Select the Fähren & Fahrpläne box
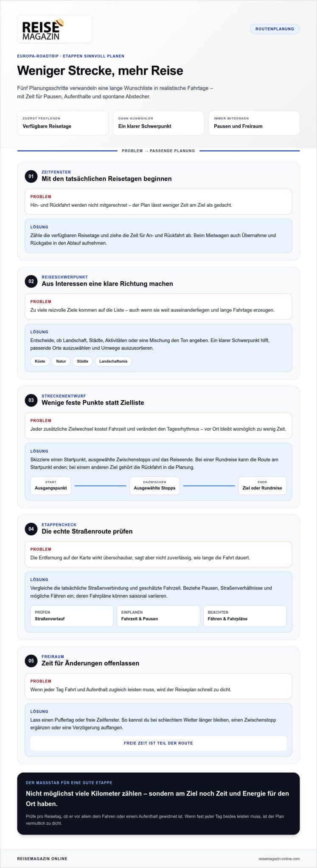This screenshot has height=868, width=317. pos(245,616)
